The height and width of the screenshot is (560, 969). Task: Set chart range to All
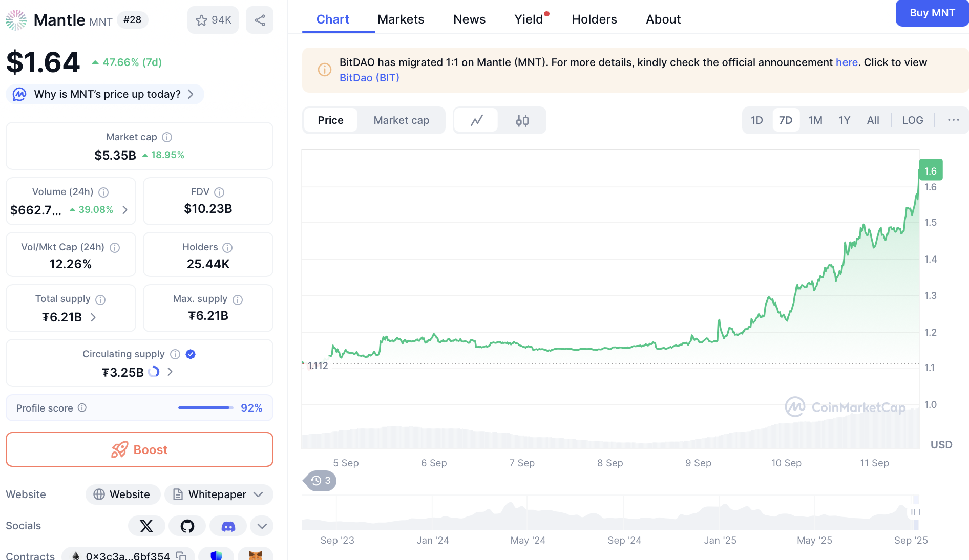pos(873,120)
